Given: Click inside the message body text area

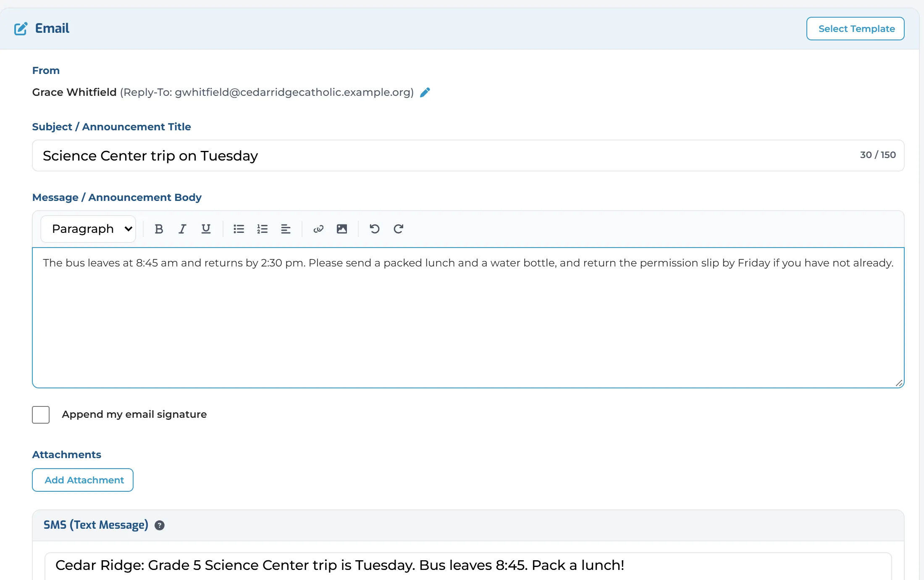Looking at the screenshot, I should click(468, 318).
